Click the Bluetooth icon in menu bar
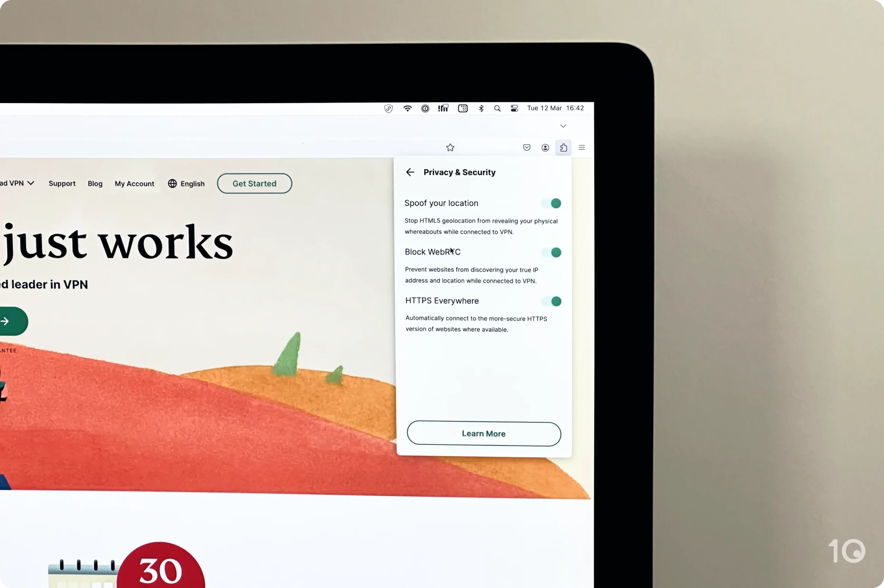 click(481, 108)
